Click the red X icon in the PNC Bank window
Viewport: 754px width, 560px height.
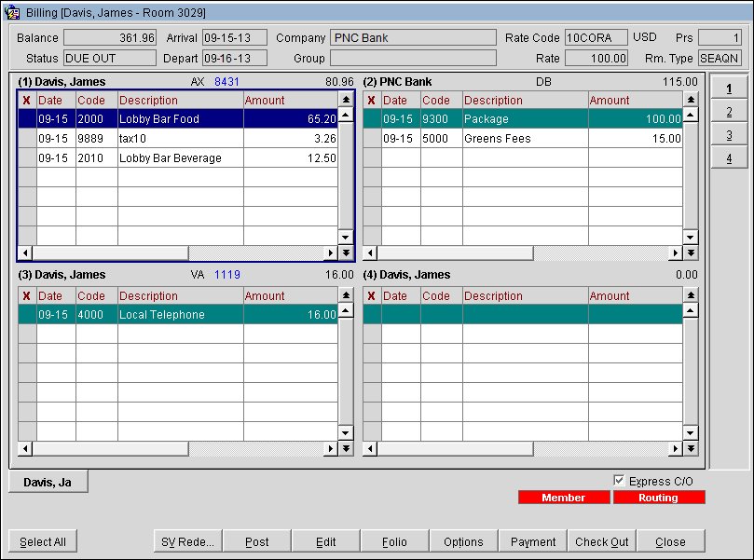(x=371, y=100)
